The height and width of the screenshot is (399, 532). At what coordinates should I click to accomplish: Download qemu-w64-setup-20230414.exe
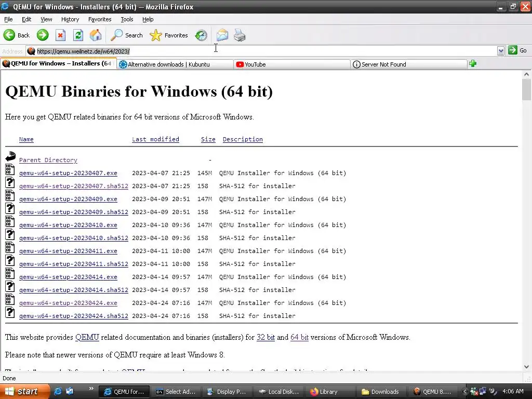[x=68, y=277]
